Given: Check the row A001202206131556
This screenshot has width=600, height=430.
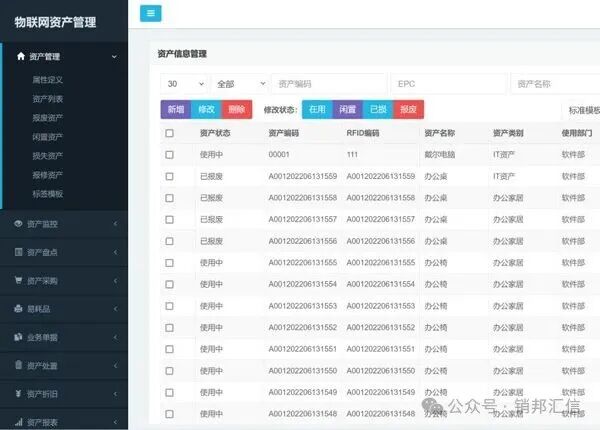Looking at the screenshot, I should (169, 241).
